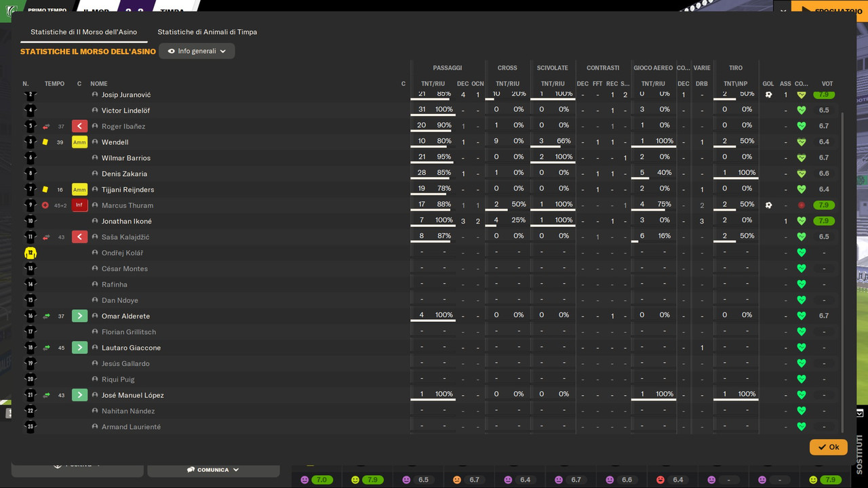Click Ondřej Kolář's yellow number 12 shirt
This screenshot has width=868, height=488.
pyautogui.click(x=30, y=253)
